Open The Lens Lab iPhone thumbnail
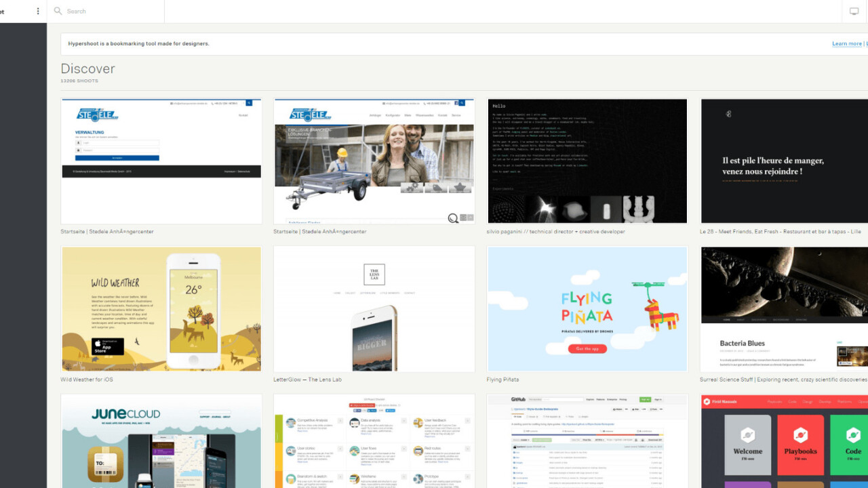The image size is (868, 488). point(374,308)
